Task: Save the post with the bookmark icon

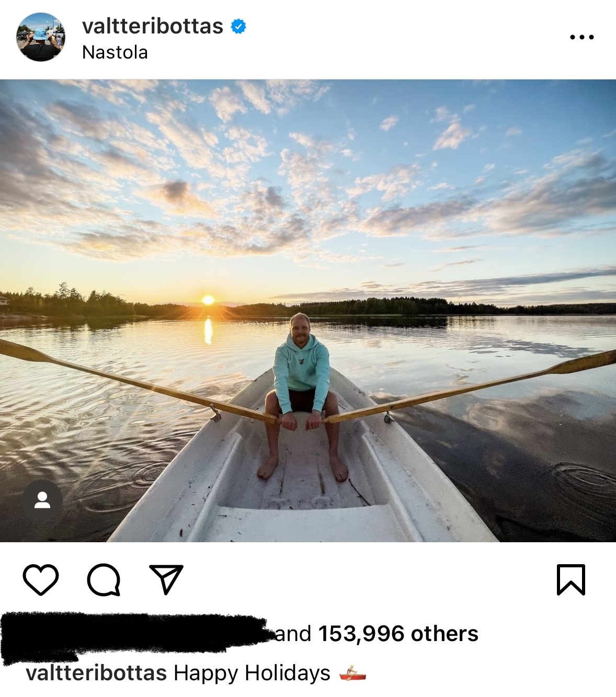Action: [571, 579]
